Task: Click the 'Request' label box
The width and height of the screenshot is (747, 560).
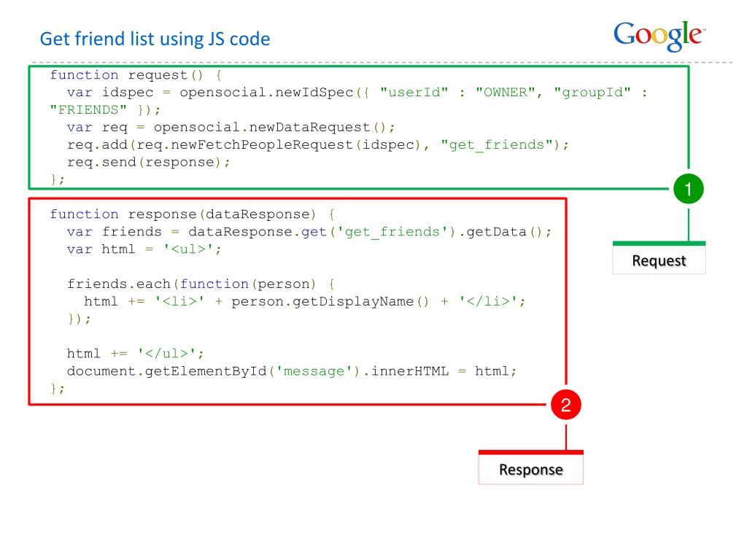Action: [x=659, y=258]
